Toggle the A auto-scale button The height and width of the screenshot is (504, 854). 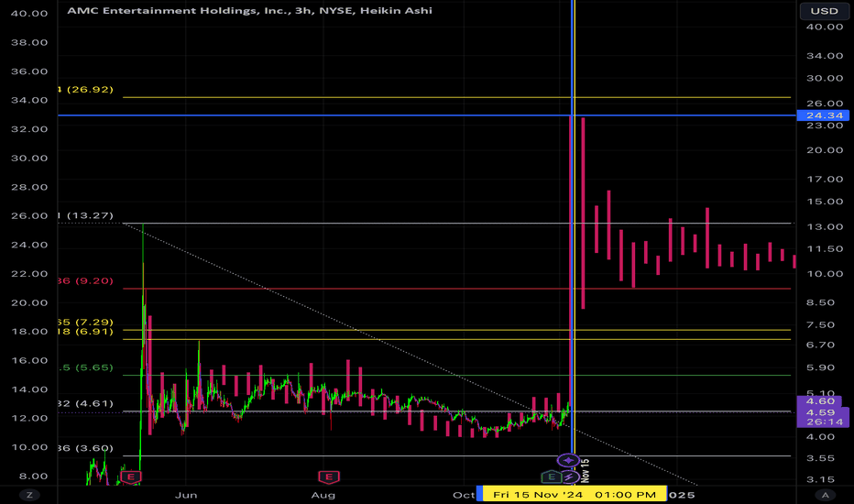click(825, 495)
